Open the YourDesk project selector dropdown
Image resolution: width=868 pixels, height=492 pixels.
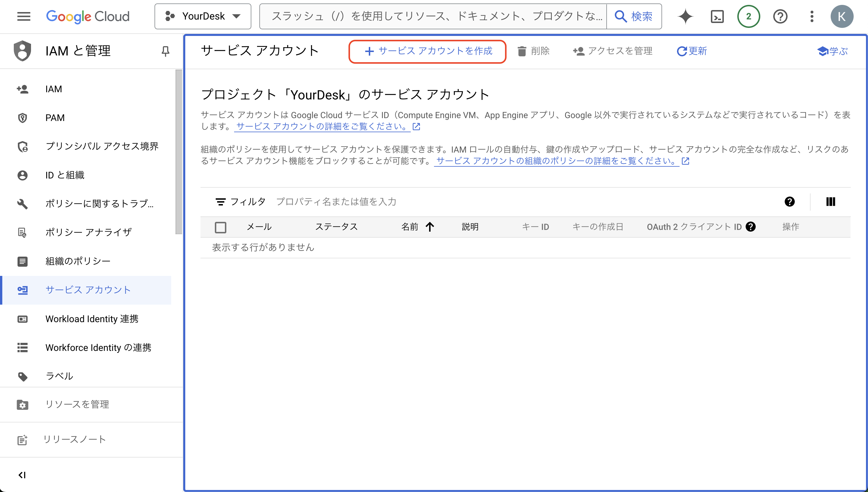coord(203,16)
